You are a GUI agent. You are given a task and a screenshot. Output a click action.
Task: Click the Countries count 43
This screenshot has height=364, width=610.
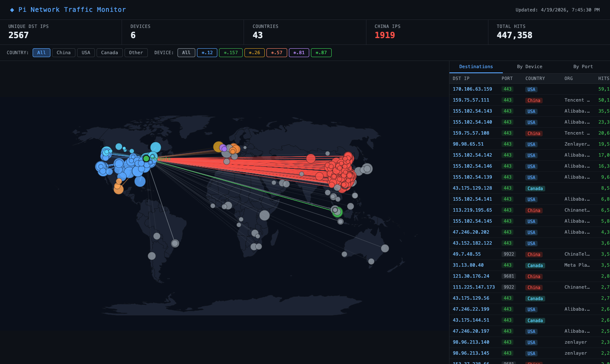pos(258,35)
